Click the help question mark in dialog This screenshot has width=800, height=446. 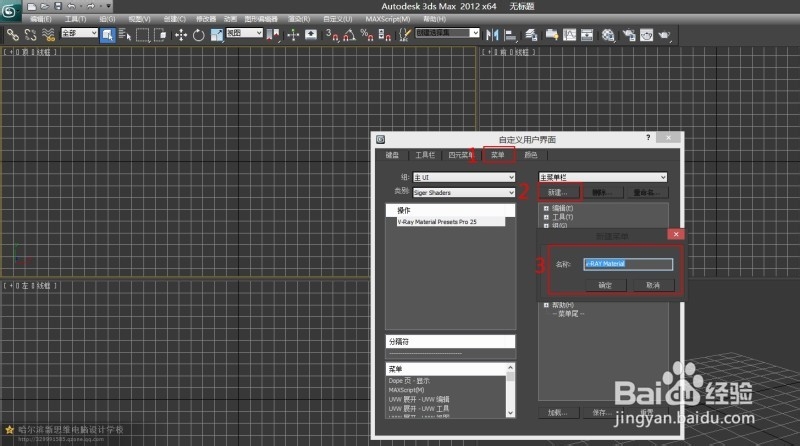647,138
